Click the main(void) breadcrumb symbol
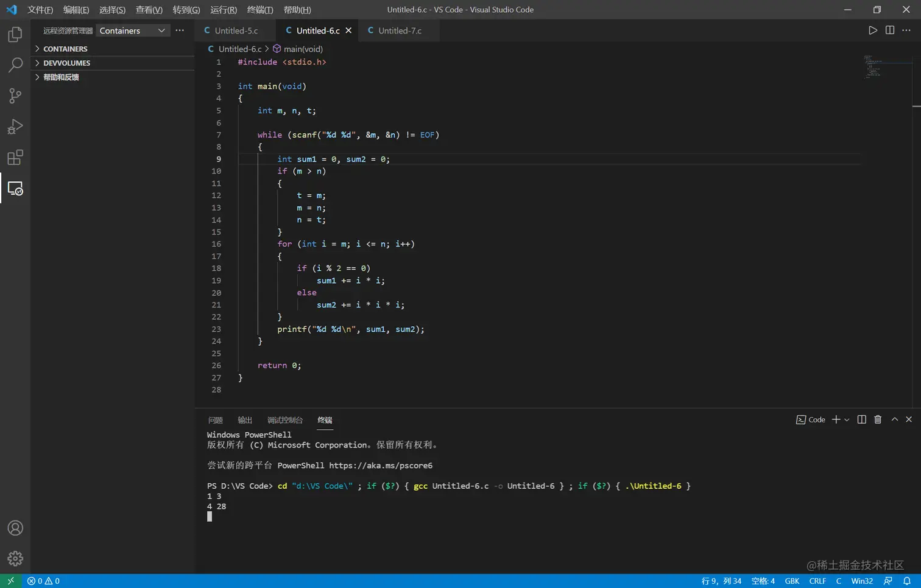 pyautogui.click(x=298, y=49)
